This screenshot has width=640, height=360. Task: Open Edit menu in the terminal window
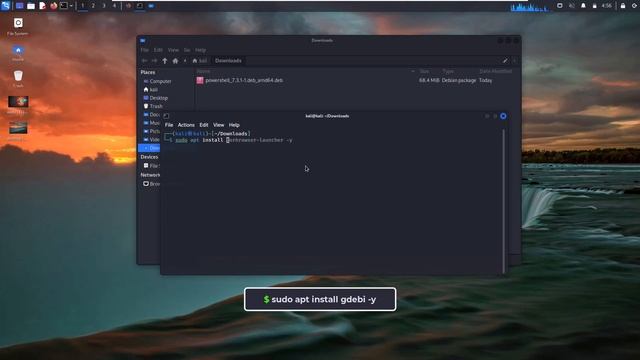pyautogui.click(x=204, y=125)
